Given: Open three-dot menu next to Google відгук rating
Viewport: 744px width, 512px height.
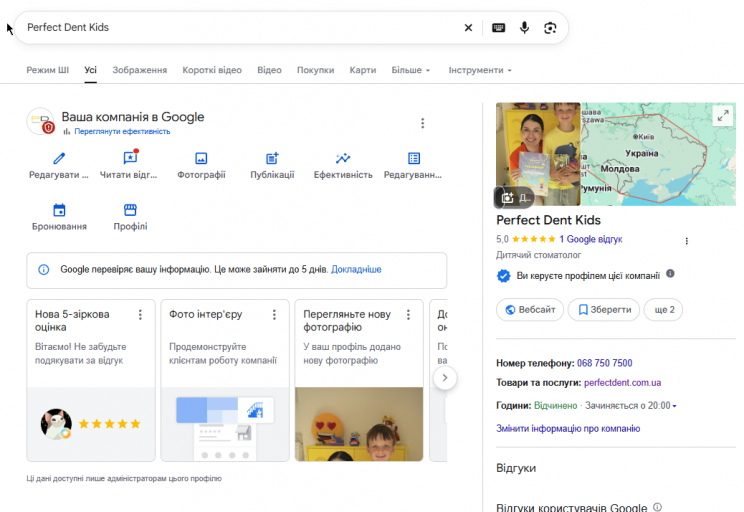Looking at the screenshot, I should (x=686, y=241).
